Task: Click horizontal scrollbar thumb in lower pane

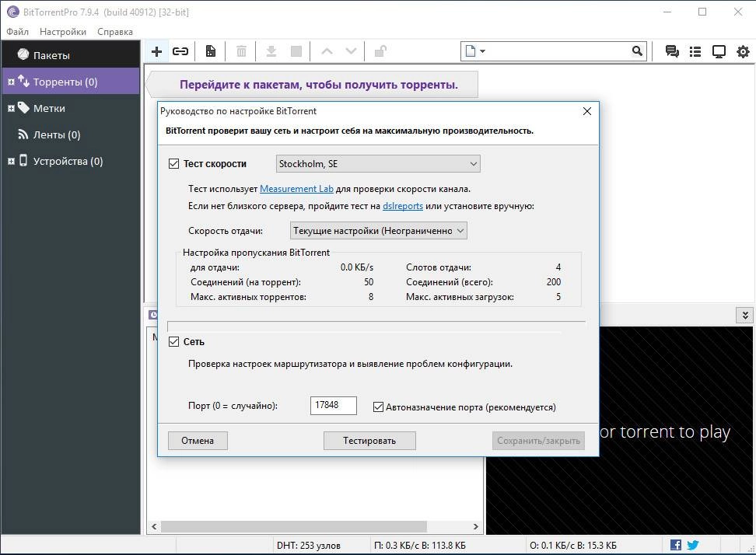Action: click(294, 526)
